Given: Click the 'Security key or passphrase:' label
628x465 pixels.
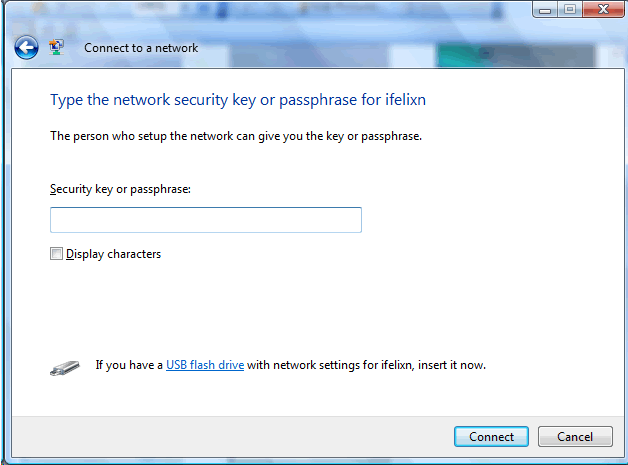Looking at the screenshot, I should [120, 188].
